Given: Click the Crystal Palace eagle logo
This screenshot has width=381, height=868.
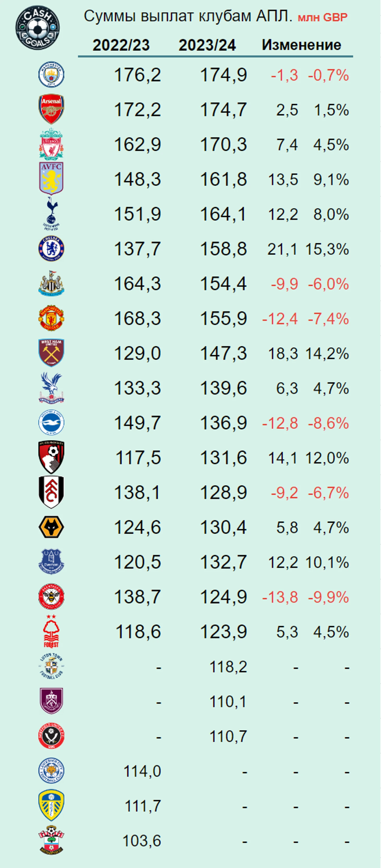Looking at the screenshot, I should (51, 388).
